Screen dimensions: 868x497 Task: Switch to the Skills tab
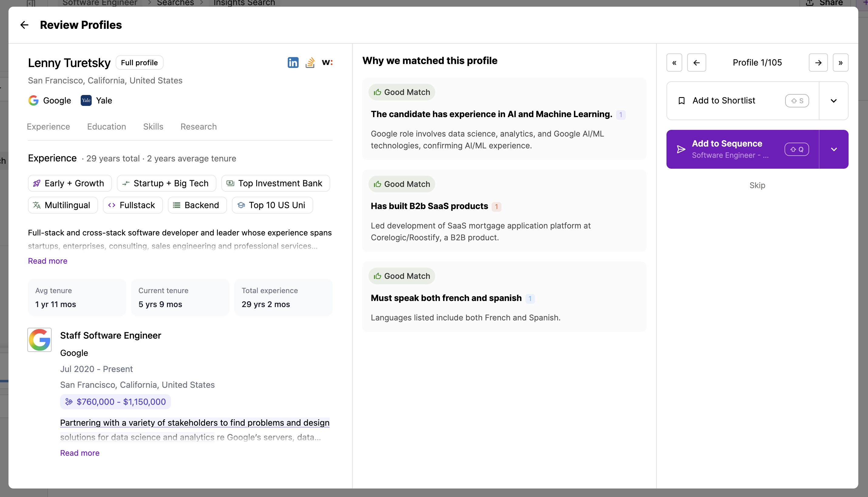[153, 127]
